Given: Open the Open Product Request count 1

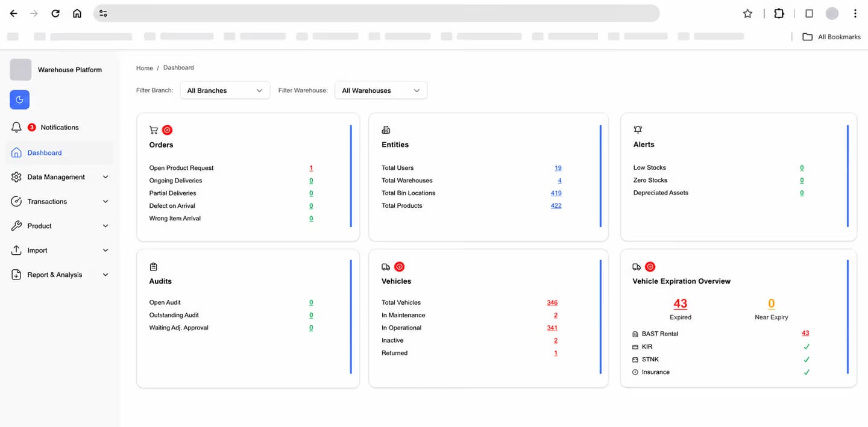Looking at the screenshot, I should [311, 168].
